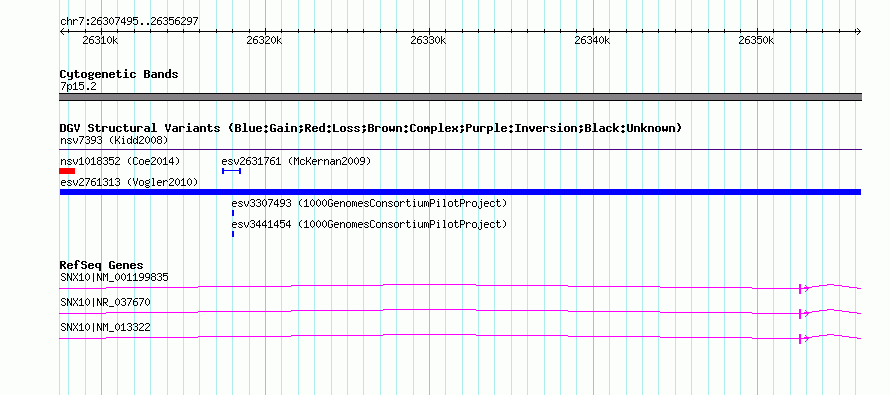Click the 26330k ruler tick label
The image size is (890, 395).
point(429,40)
